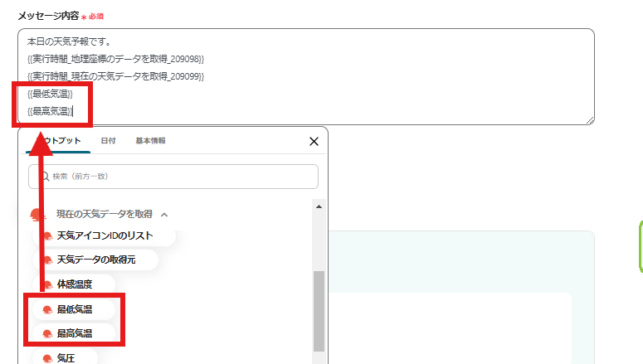This screenshot has width=643, height=364.
Task: Insert the 最低気温 output
Action: tap(74, 309)
